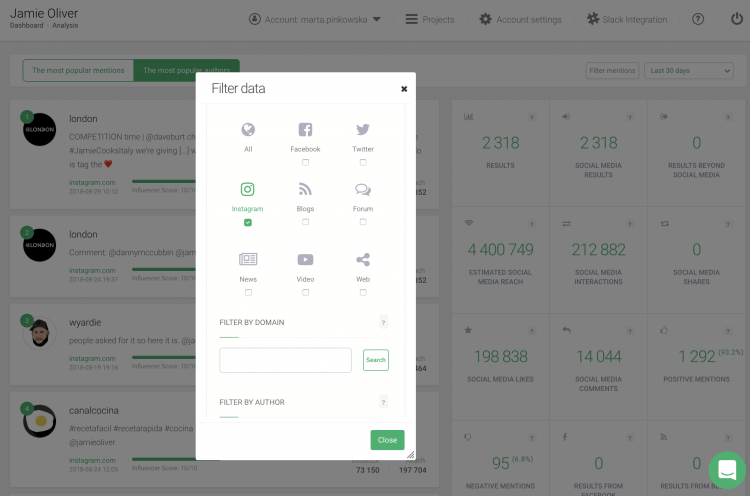
Task: Enable the News checkbox
Action: tap(248, 292)
